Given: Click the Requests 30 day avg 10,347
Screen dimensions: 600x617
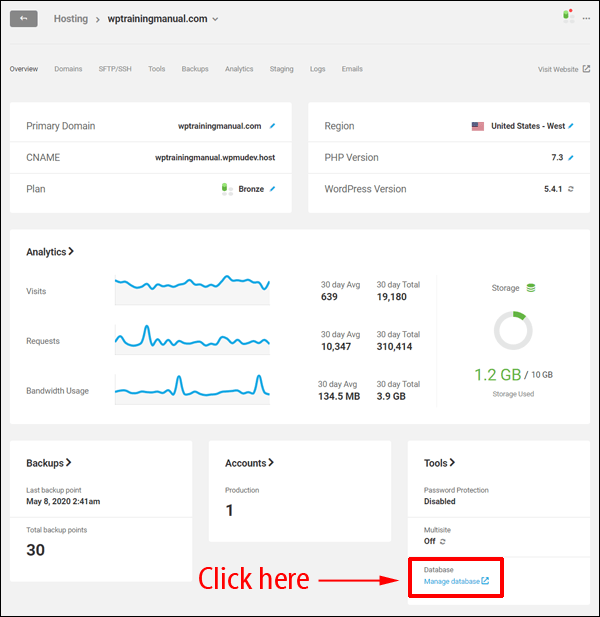Looking at the screenshot, I should pos(336,347).
